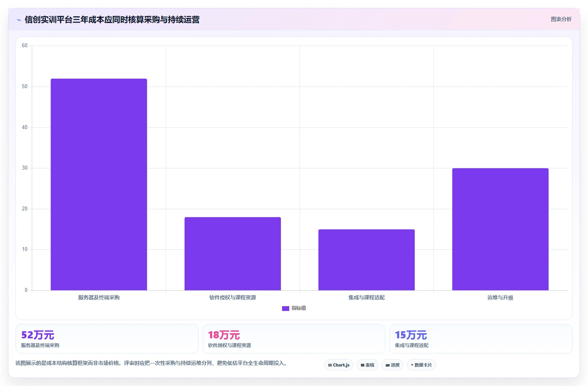Image resolution: width=588 pixels, height=386 pixels.
Task: Click the y-axis value 30
Action: [x=25, y=168]
